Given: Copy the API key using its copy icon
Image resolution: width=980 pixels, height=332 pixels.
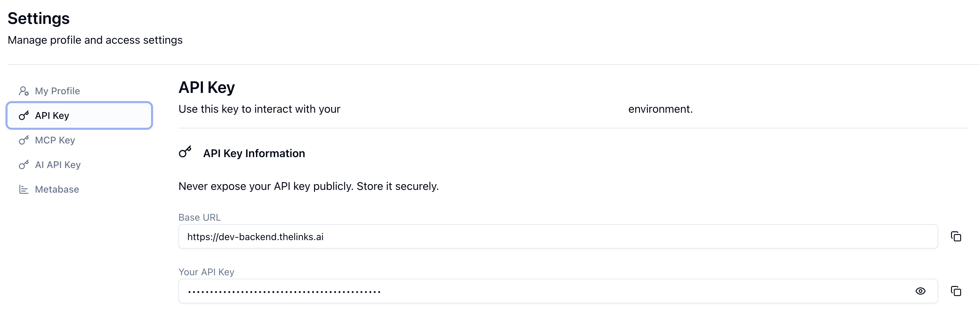Looking at the screenshot, I should 956,291.
